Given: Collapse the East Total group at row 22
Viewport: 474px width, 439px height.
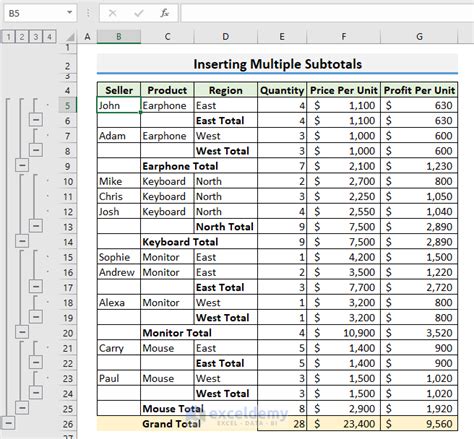Looking at the screenshot, I should click(x=36, y=362).
